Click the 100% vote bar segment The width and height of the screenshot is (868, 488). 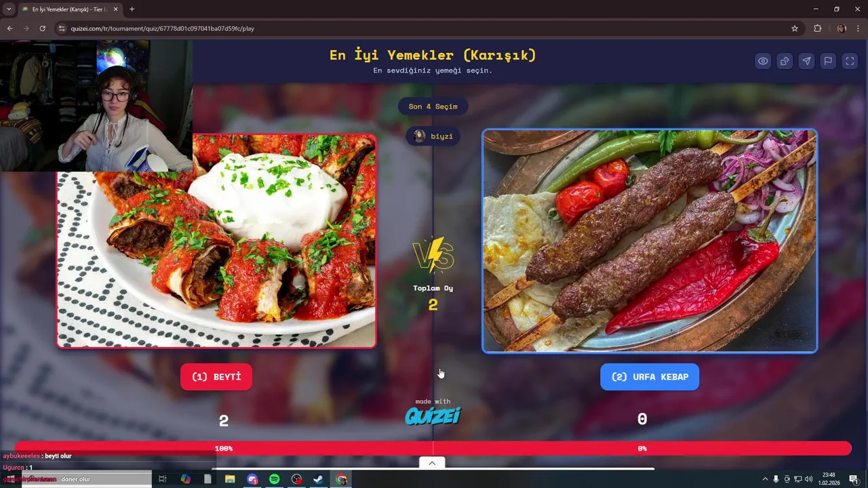[x=224, y=449]
